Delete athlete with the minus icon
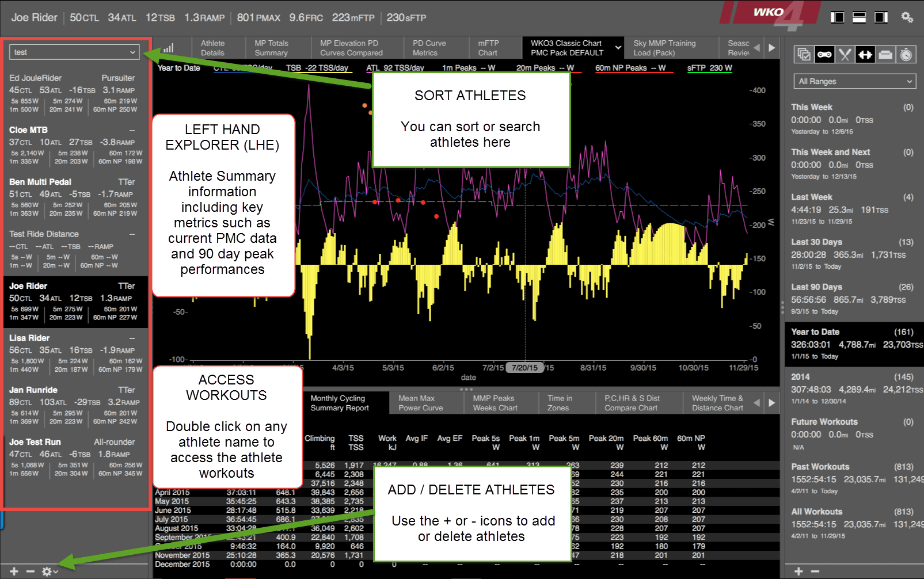Image resolution: width=924 pixels, height=579 pixels. click(x=31, y=572)
